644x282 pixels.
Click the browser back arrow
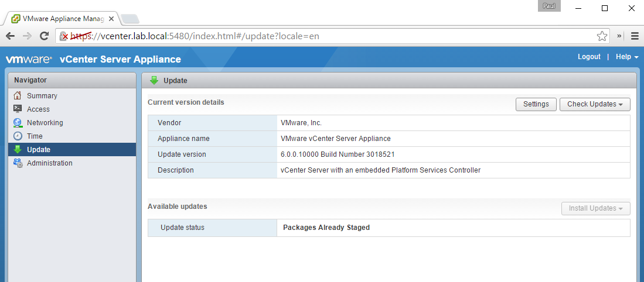[x=11, y=36]
